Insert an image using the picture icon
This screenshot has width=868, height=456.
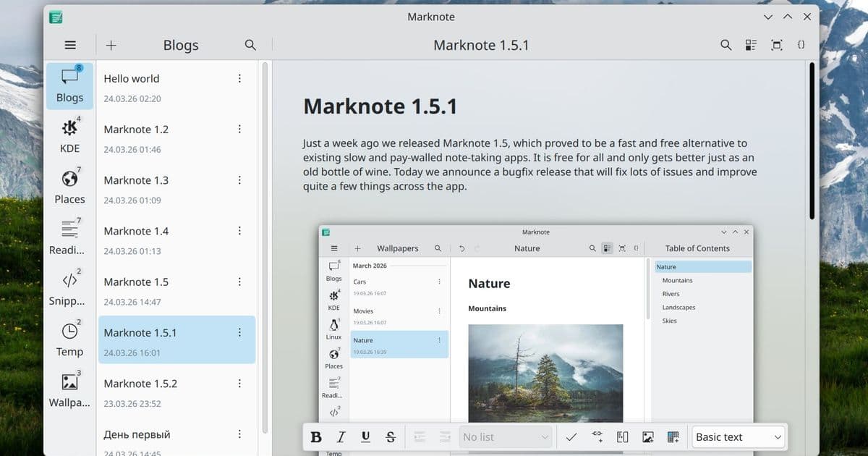(647, 437)
